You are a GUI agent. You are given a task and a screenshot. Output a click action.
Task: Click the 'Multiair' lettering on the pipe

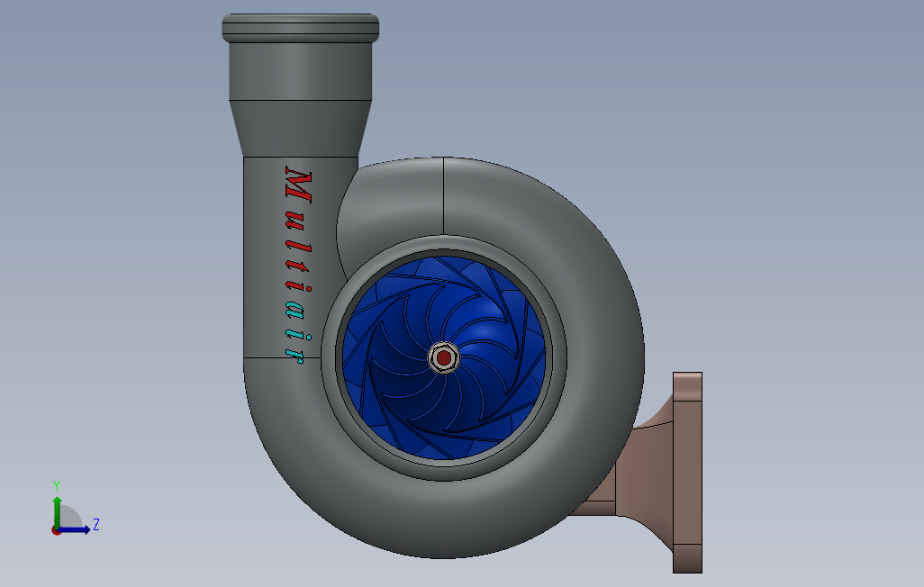(299, 266)
